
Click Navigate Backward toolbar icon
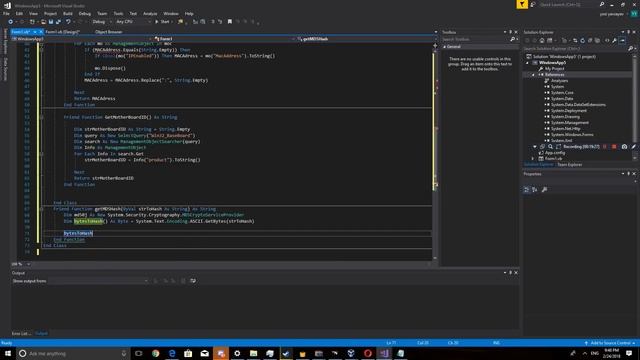10,22
